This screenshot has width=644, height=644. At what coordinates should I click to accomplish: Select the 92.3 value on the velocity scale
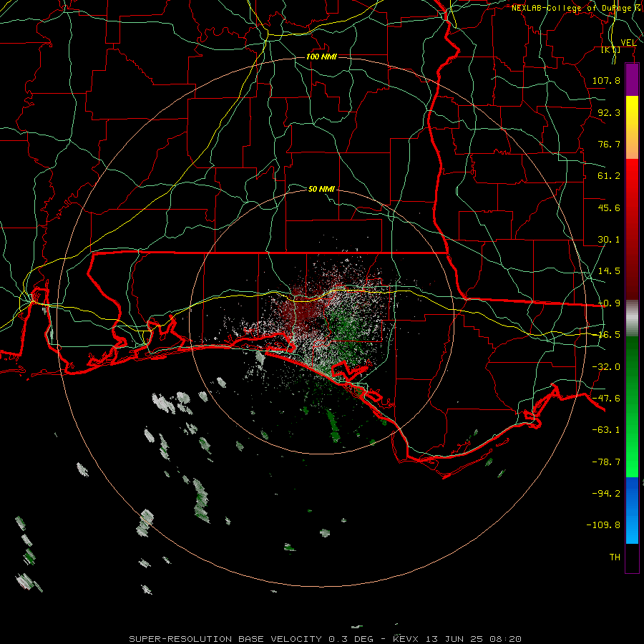point(609,112)
